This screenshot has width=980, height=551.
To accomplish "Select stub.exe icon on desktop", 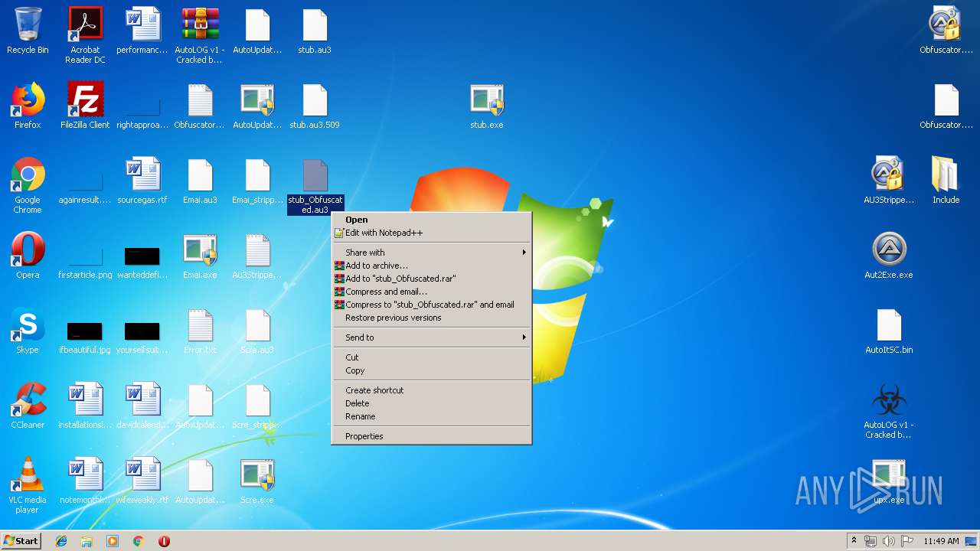I will click(x=487, y=106).
